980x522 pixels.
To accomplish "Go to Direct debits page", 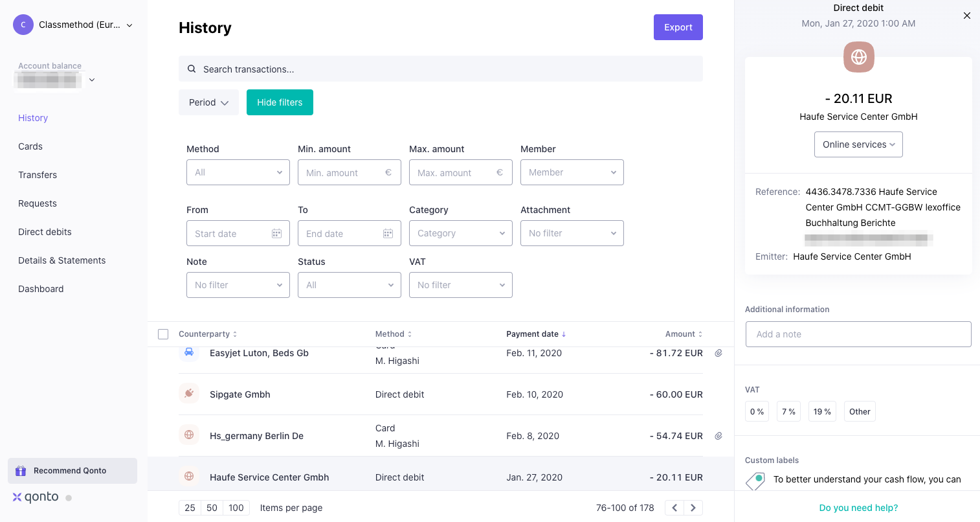I will tap(45, 232).
